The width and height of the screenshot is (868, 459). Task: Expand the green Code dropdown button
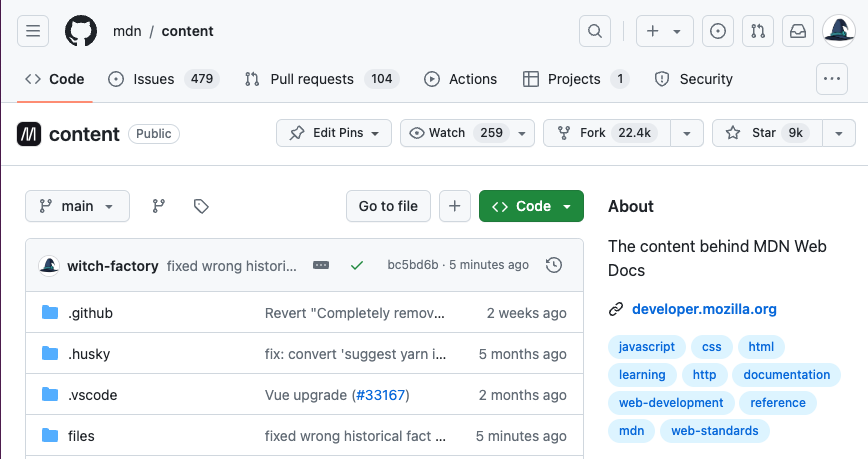coord(531,206)
